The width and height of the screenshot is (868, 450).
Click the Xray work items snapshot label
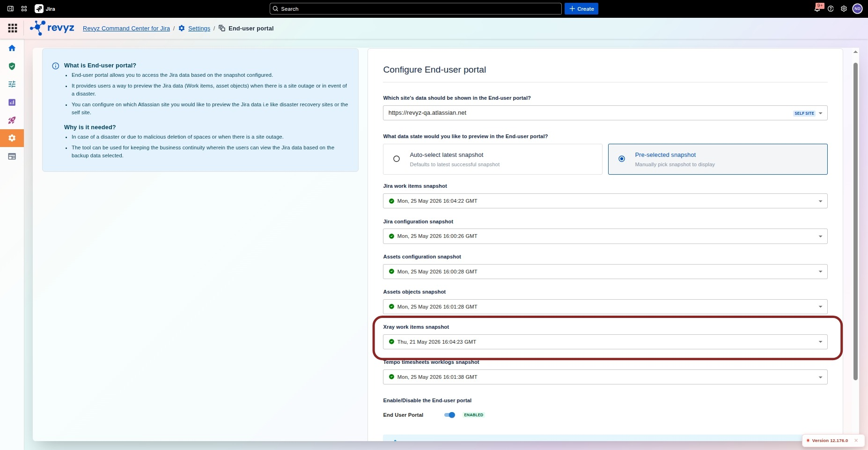coord(416,327)
